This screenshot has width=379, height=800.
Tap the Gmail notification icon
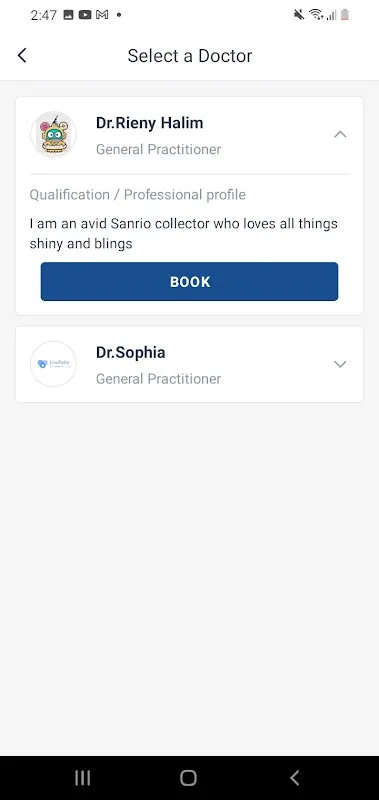pos(102,15)
